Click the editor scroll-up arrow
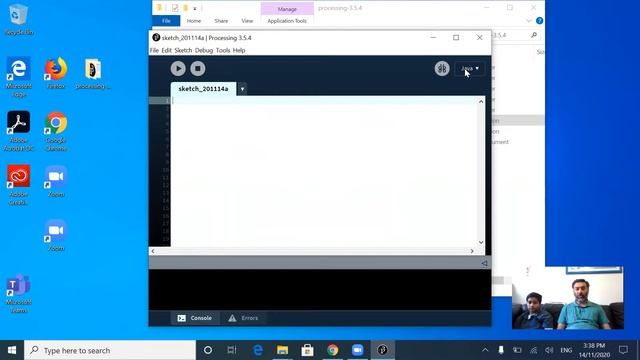640x360 pixels. (x=481, y=101)
